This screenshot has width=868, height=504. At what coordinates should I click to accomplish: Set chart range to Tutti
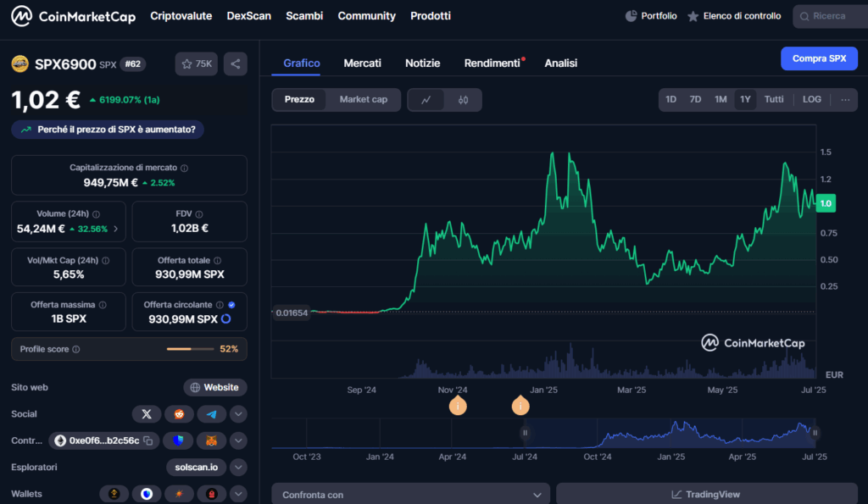tap(774, 100)
